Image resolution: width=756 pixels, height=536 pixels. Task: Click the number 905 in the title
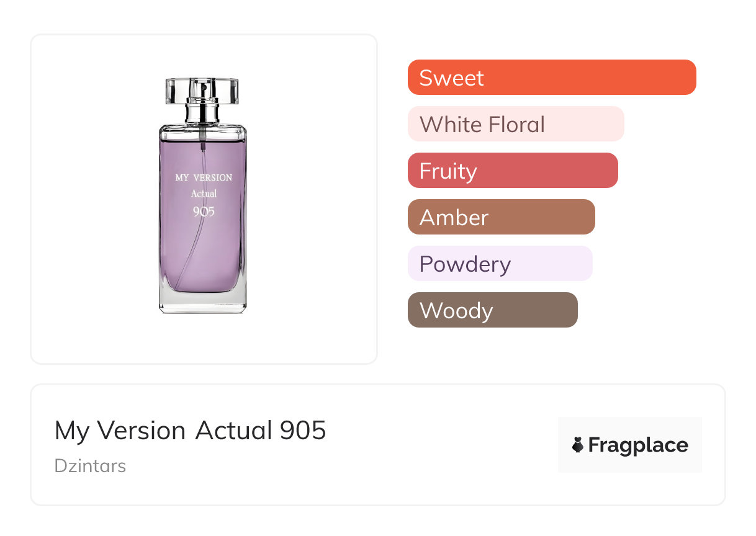coord(303,431)
